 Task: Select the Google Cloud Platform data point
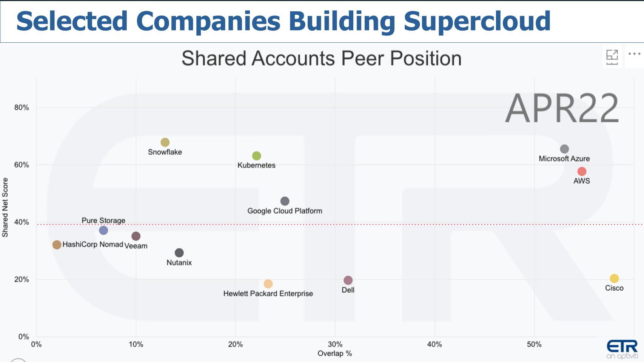click(285, 200)
